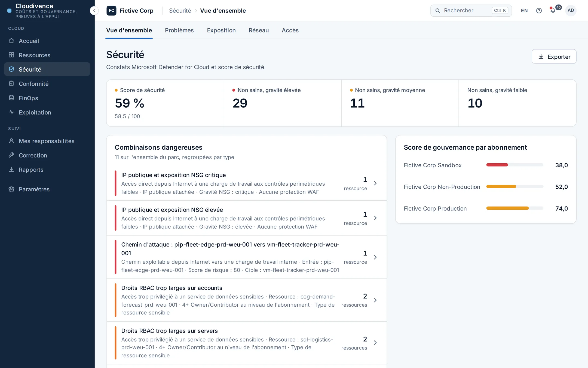
Task: Open the Non sains, gravité moyenne card
Action: click(400, 103)
